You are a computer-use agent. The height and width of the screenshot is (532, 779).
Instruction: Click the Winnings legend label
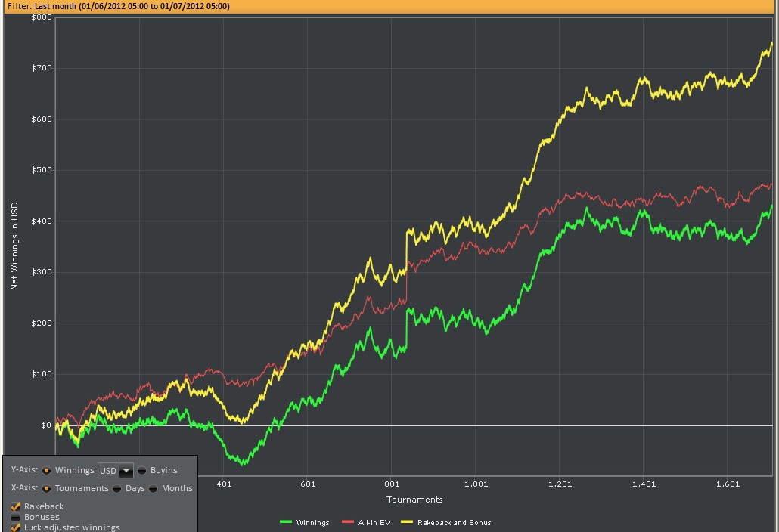[x=312, y=523]
